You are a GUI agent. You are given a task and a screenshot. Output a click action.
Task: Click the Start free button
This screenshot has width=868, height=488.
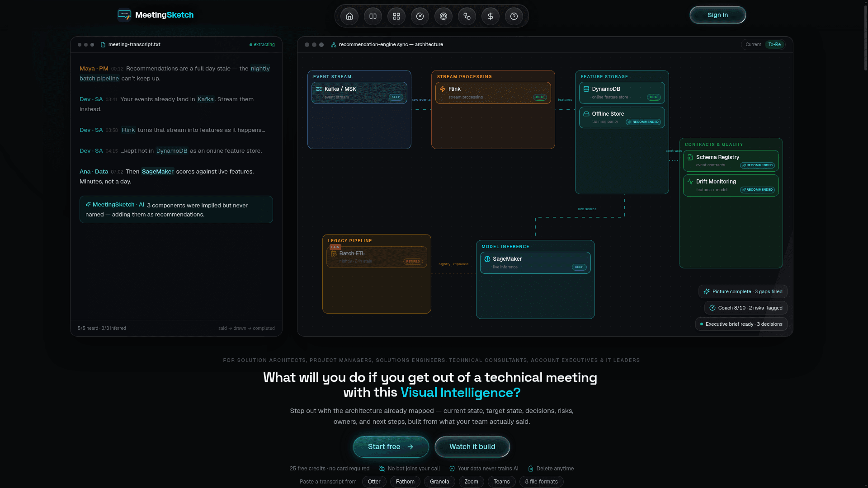(391, 447)
